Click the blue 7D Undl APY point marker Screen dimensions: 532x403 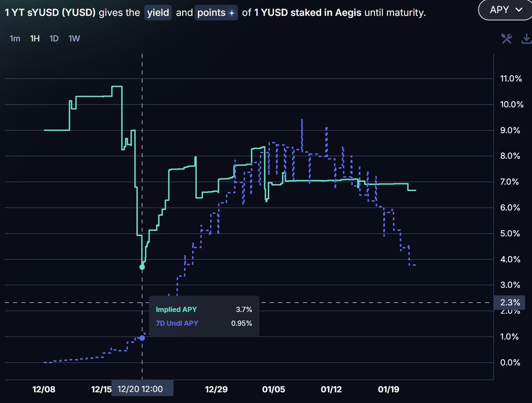click(x=142, y=338)
